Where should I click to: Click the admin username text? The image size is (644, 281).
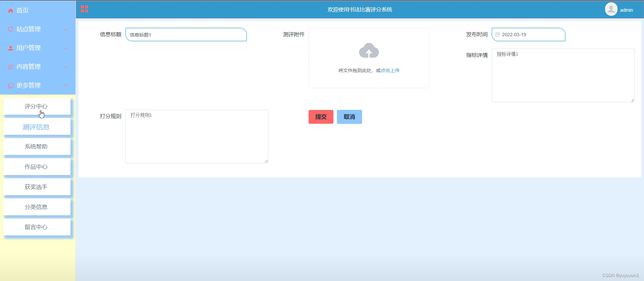[626, 10]
